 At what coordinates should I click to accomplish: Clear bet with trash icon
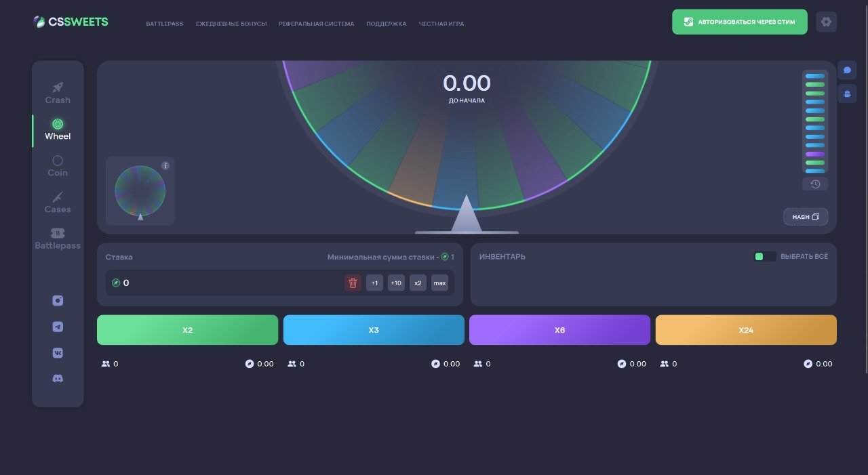tap(353, 283)
